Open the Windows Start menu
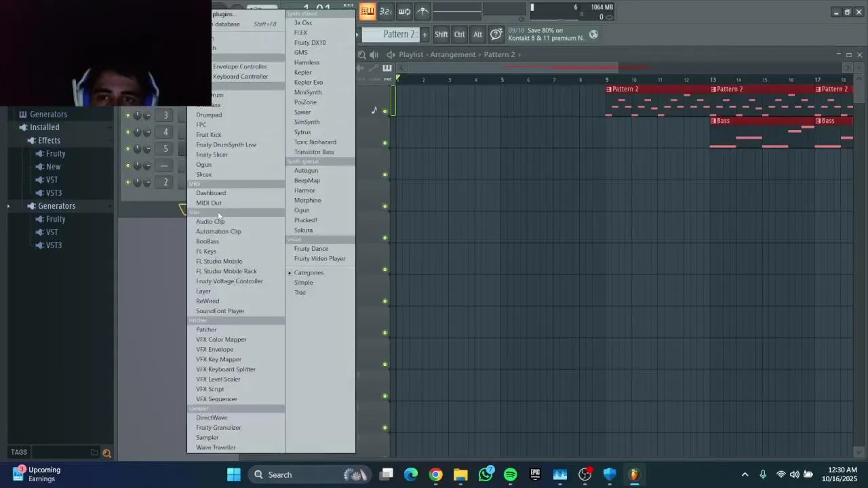Screen dimensions: 868x488 pyautogui.click(x=234, y=475)
